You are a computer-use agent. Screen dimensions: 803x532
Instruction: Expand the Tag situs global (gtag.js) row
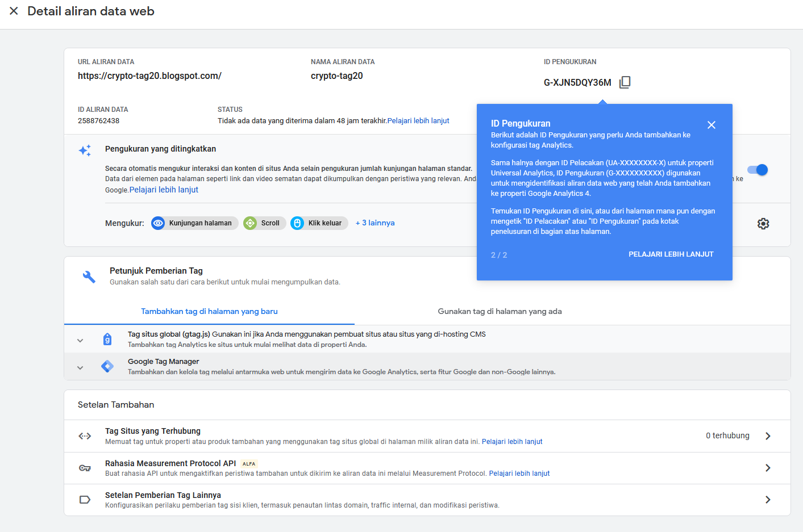pyautogui.click(x=427, y=339)
